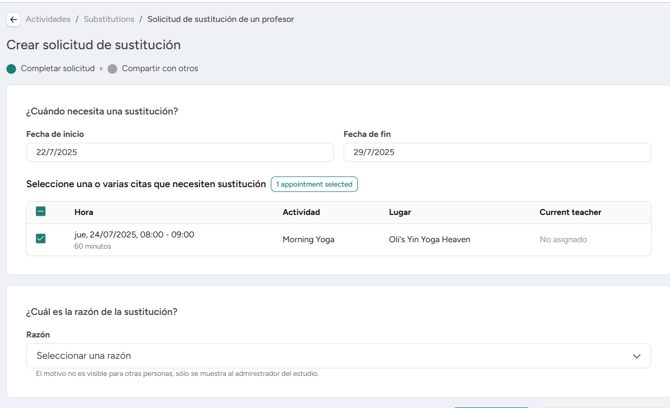Open the Fecha de inicio date field
Viewport: 670px width, 408px height.
point(180,153)
